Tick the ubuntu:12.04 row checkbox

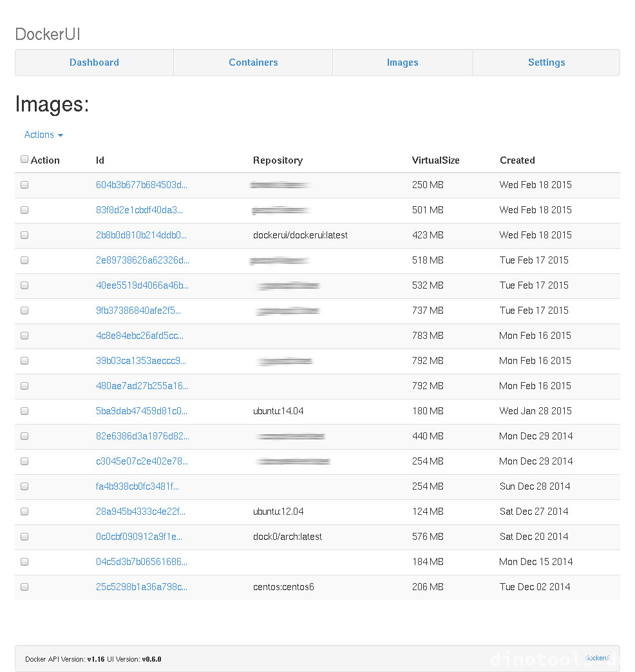pyautogui.click(x=24, y=512)
